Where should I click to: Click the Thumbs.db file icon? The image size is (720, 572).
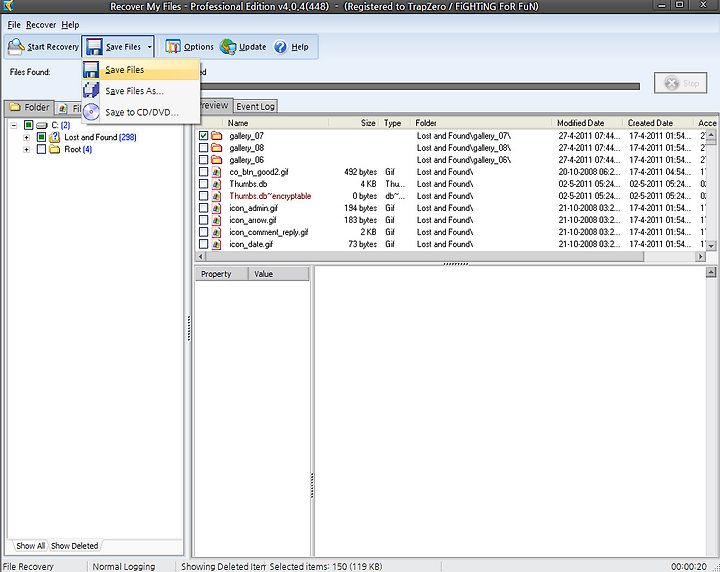coord(217,184)
